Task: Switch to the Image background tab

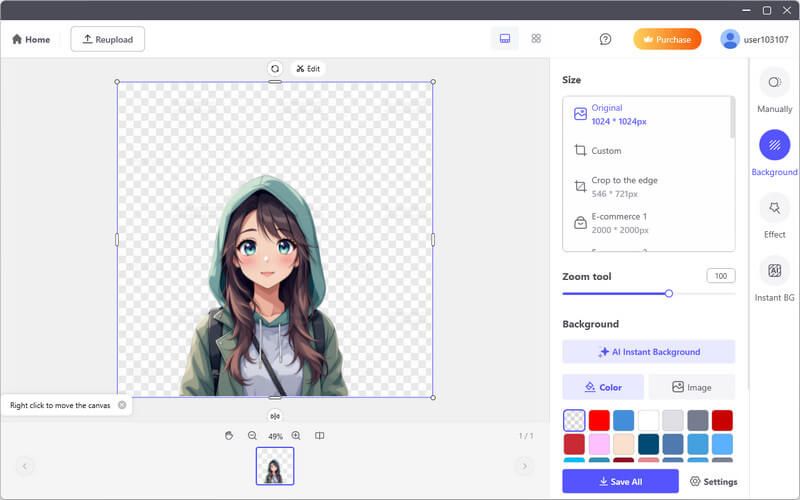Action: point(691,387)
